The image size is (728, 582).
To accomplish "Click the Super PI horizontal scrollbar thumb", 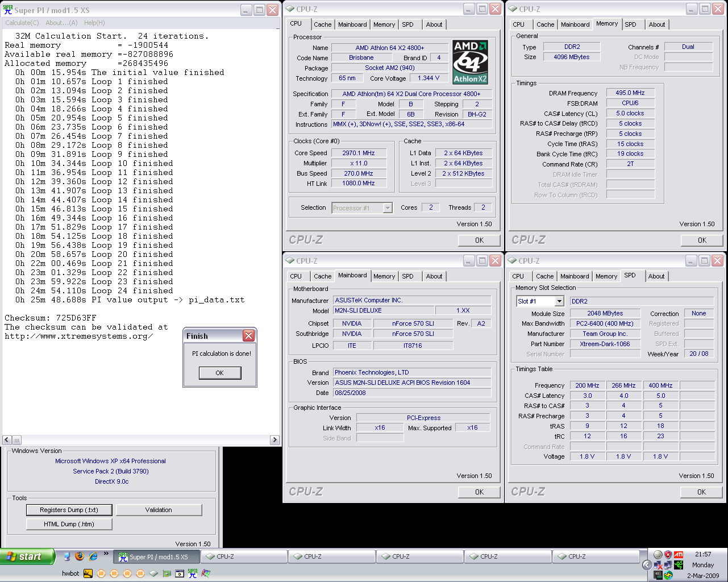I will (x=17, y=440).
